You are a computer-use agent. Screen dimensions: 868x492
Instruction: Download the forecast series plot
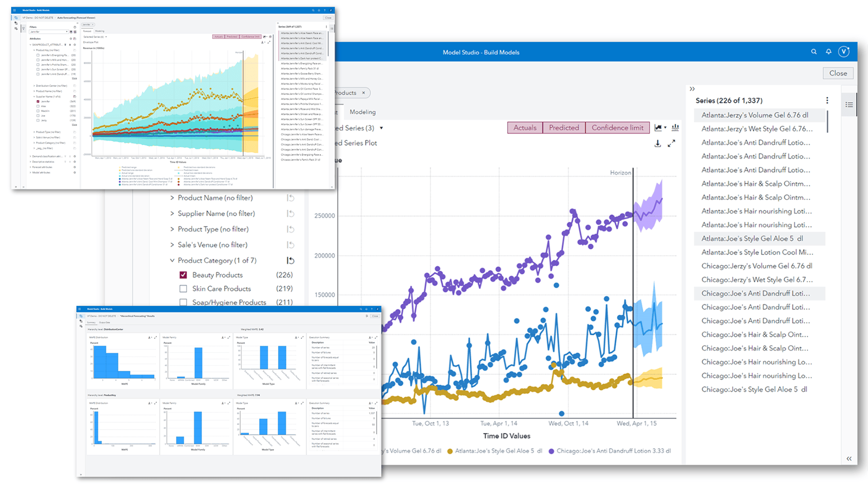pyautogui.click(x=657, y=143)
